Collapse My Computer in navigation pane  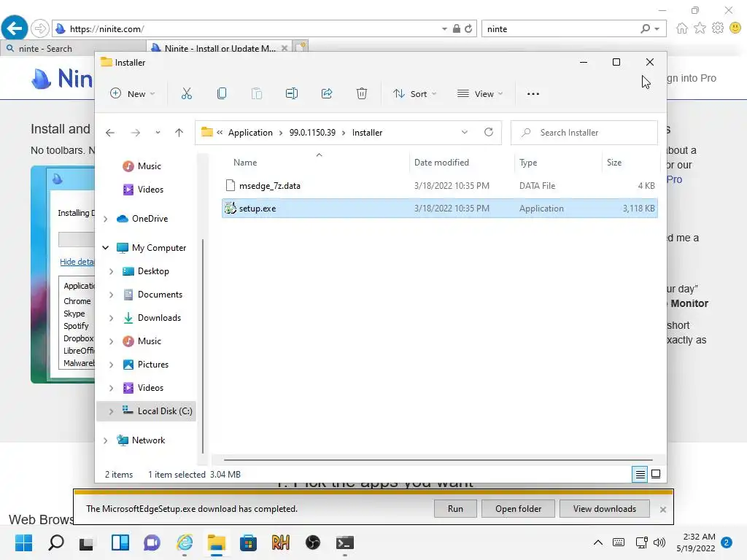coord(105,248)
